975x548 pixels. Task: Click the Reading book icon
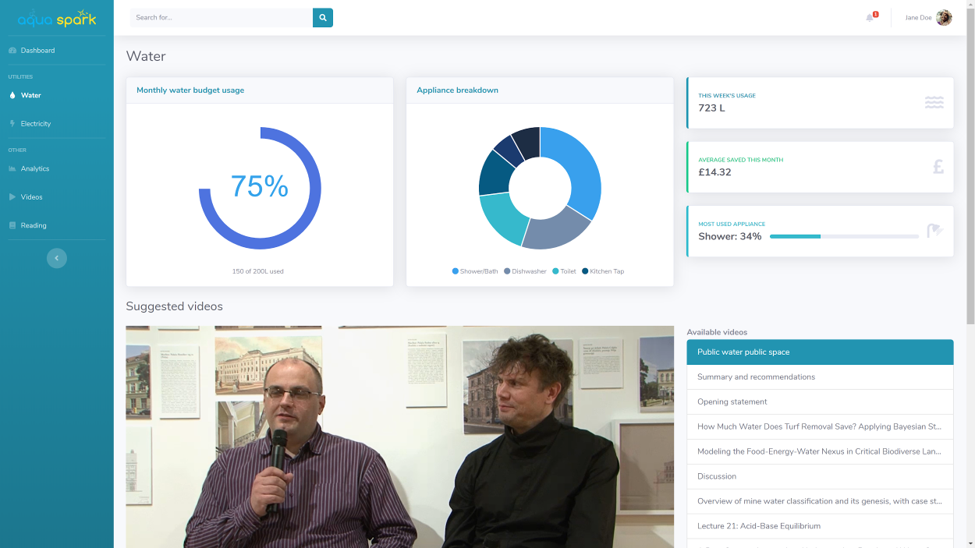(x=12, y=225)
